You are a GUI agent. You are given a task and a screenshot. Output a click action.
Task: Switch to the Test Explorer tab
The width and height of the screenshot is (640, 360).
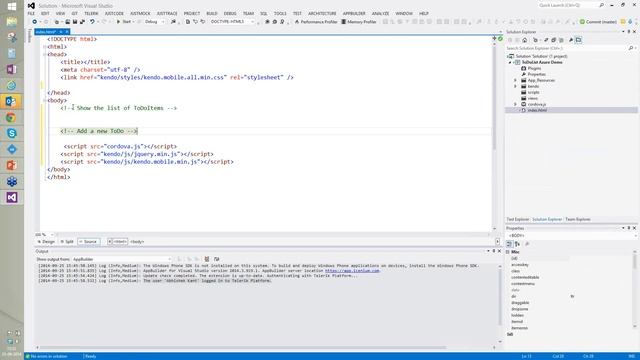[518, 220]
